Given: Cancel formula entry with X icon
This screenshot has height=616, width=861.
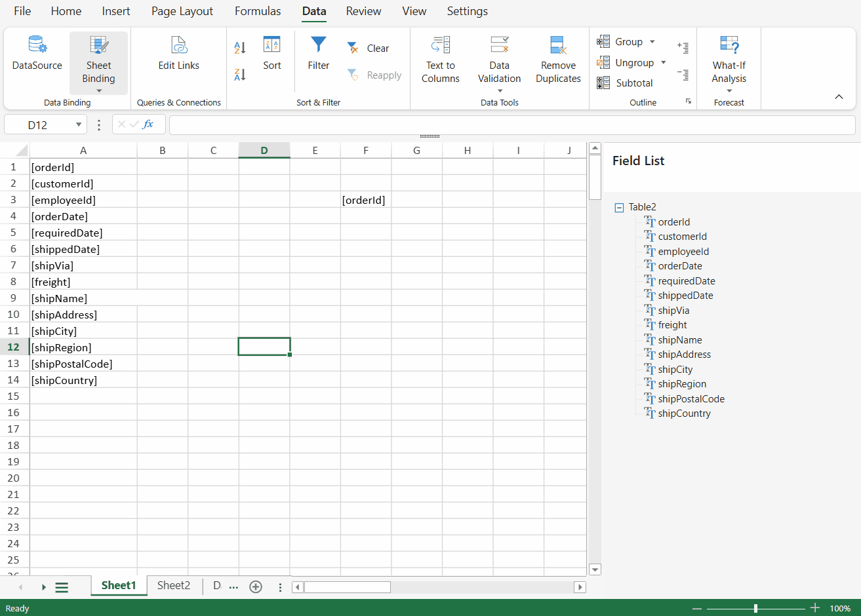Looking at the screenshot, I should coord(122,125).
